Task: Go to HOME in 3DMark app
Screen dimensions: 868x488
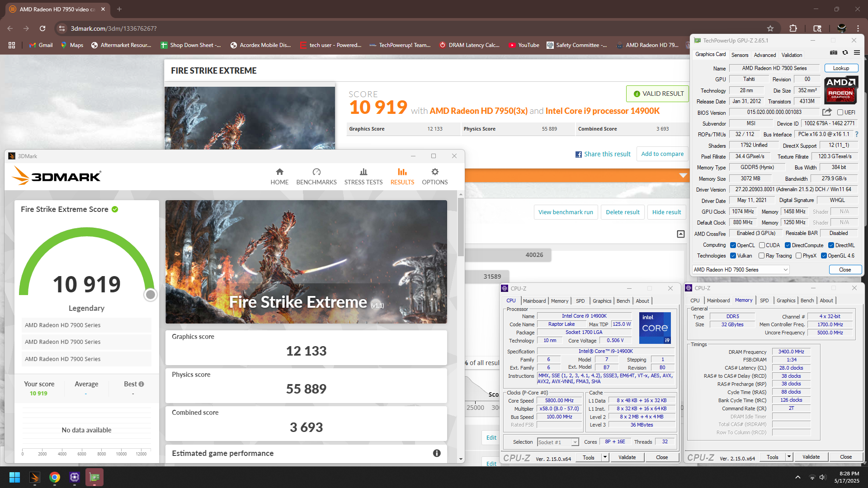Action: point(279,176)
